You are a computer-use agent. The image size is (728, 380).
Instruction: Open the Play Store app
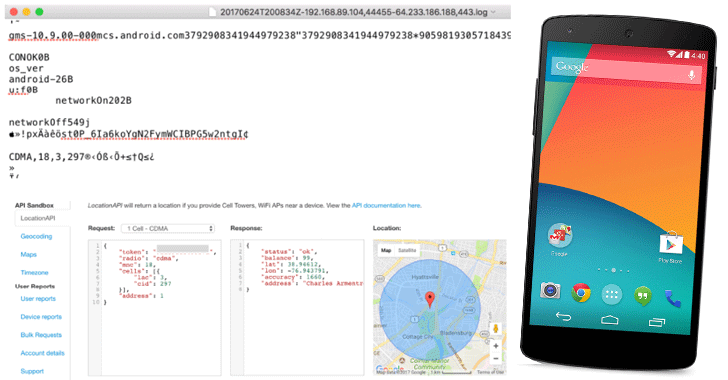coord(670,243)
